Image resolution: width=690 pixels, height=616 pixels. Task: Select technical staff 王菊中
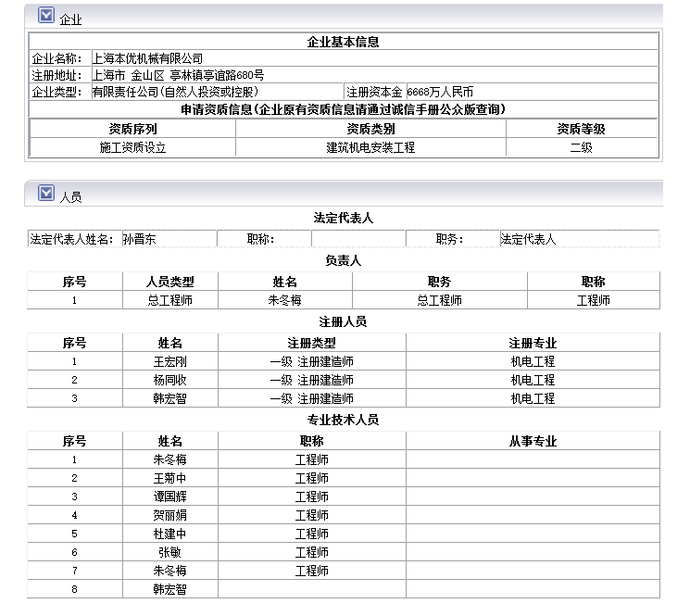[169, 478]
